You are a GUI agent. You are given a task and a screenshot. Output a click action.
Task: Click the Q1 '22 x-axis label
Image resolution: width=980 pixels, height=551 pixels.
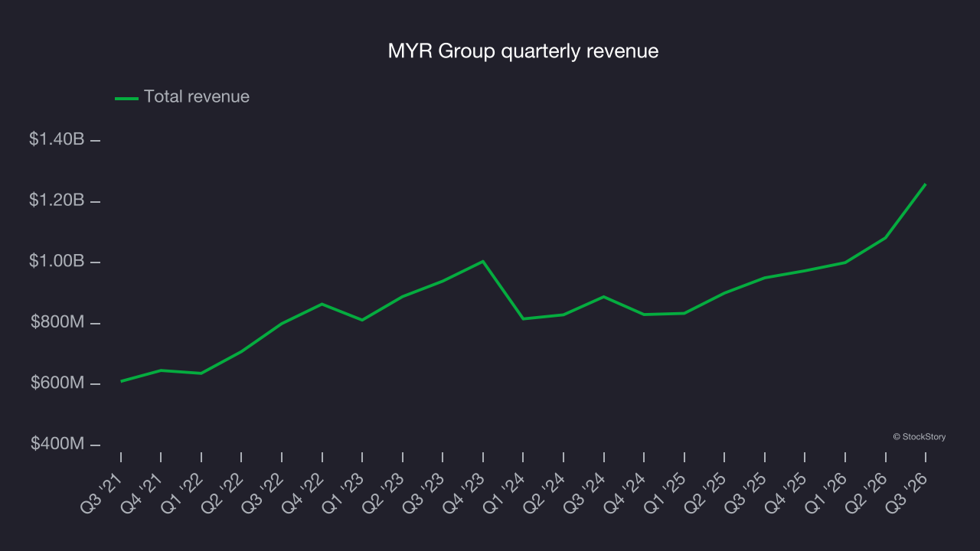pyautogui.click(x=181, y=493)
